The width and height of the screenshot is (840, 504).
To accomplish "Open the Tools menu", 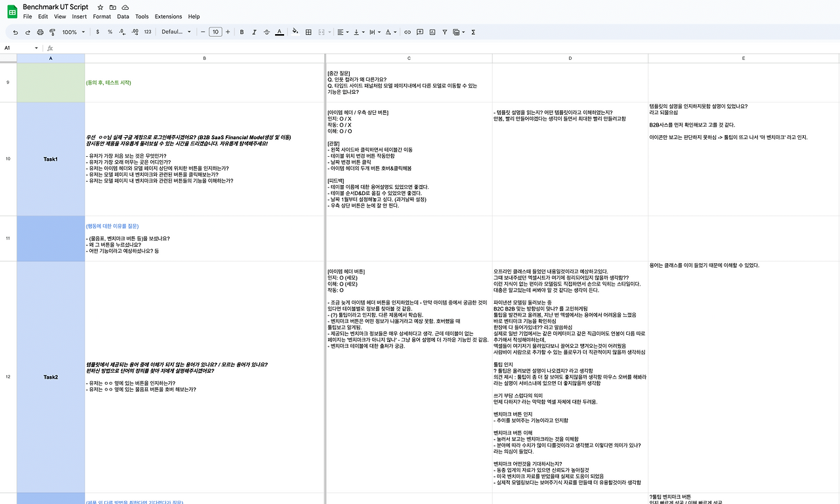I will point(142,16).
